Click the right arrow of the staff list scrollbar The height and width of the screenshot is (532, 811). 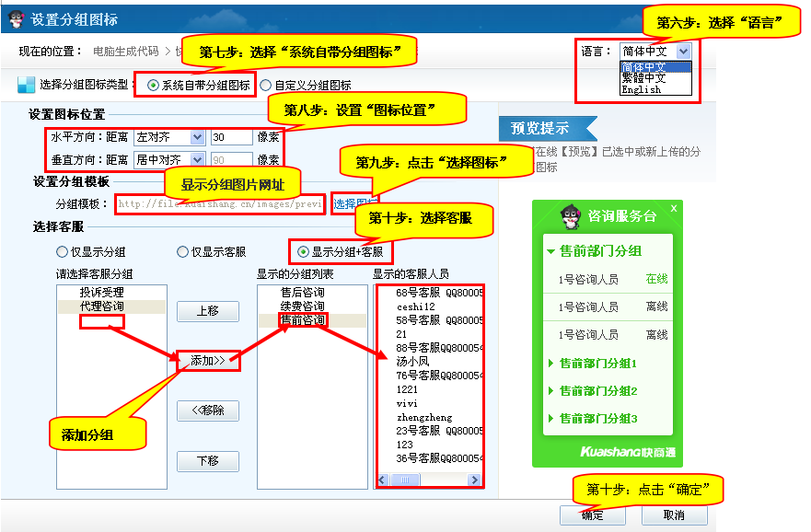click(x=475, y=480)
